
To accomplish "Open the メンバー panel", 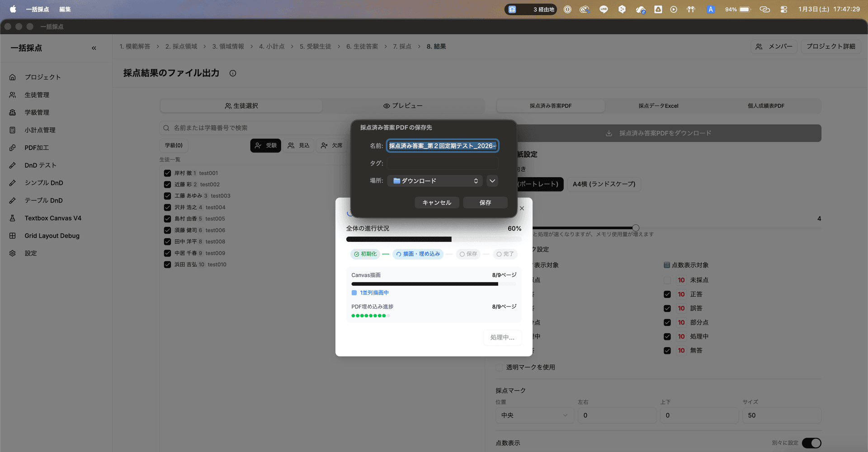I will pos(774,47).
